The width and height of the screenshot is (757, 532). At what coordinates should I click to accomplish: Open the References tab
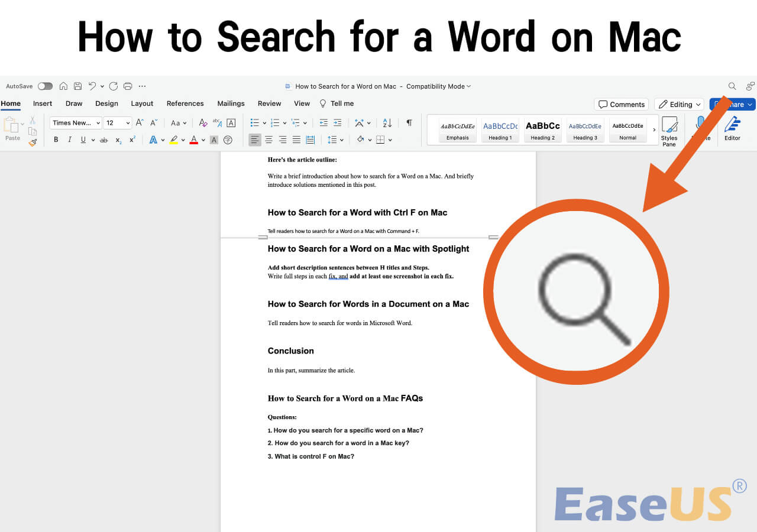pos(185,103)
